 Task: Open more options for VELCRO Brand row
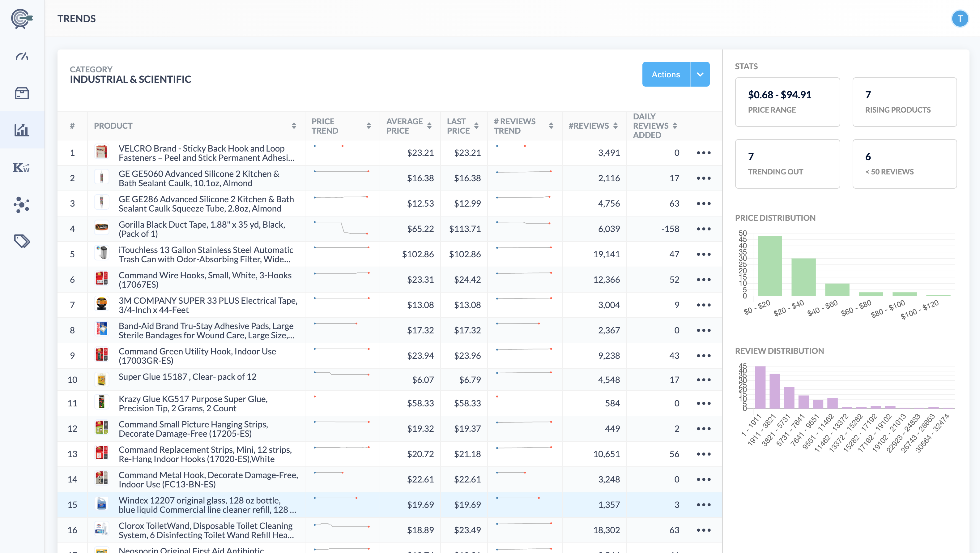point(703,153)
